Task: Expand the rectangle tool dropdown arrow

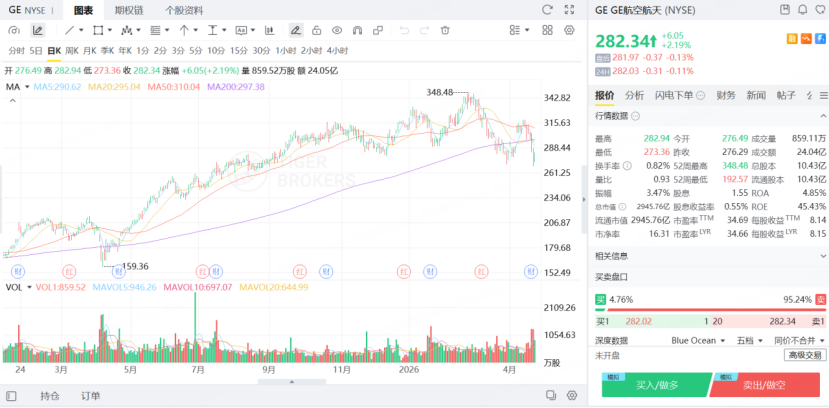Action: point(110,30)
